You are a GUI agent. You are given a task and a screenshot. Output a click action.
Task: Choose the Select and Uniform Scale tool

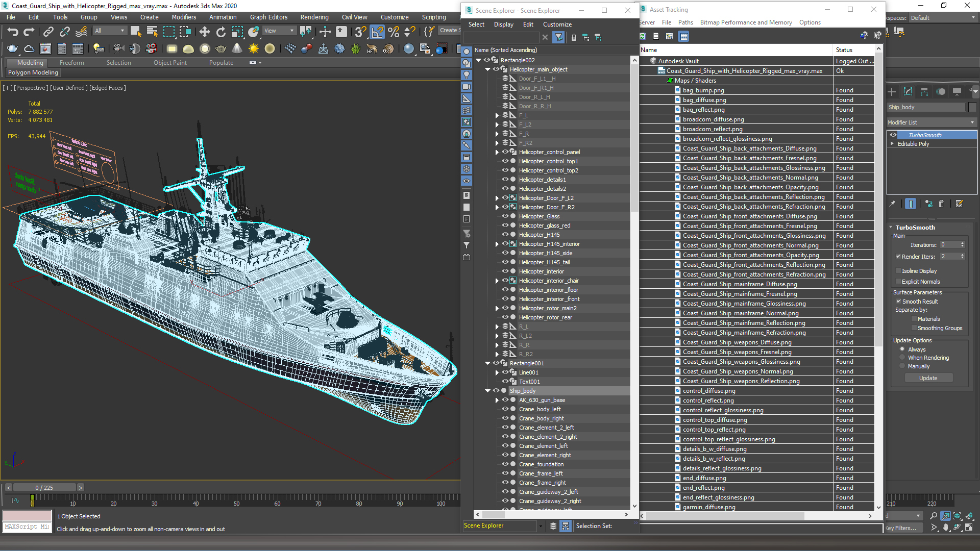(237, 32)
